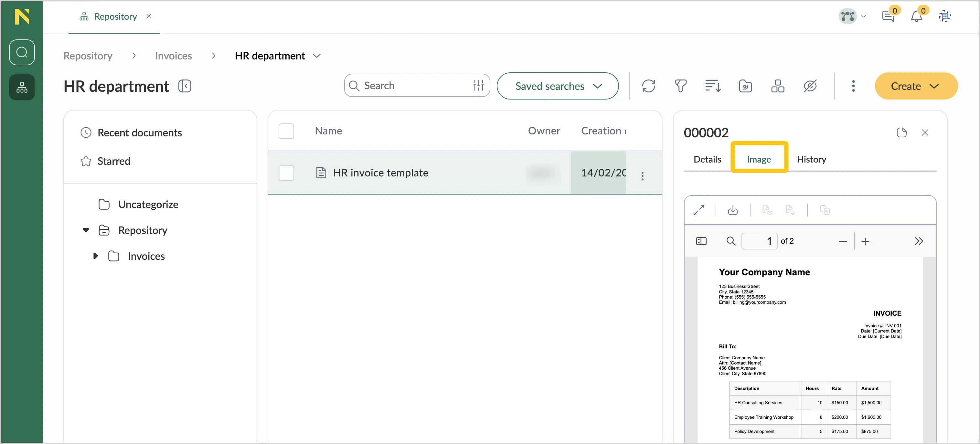Switch to the Image tab
Screen dimensions: 980x444
click(x=759, y=159)
